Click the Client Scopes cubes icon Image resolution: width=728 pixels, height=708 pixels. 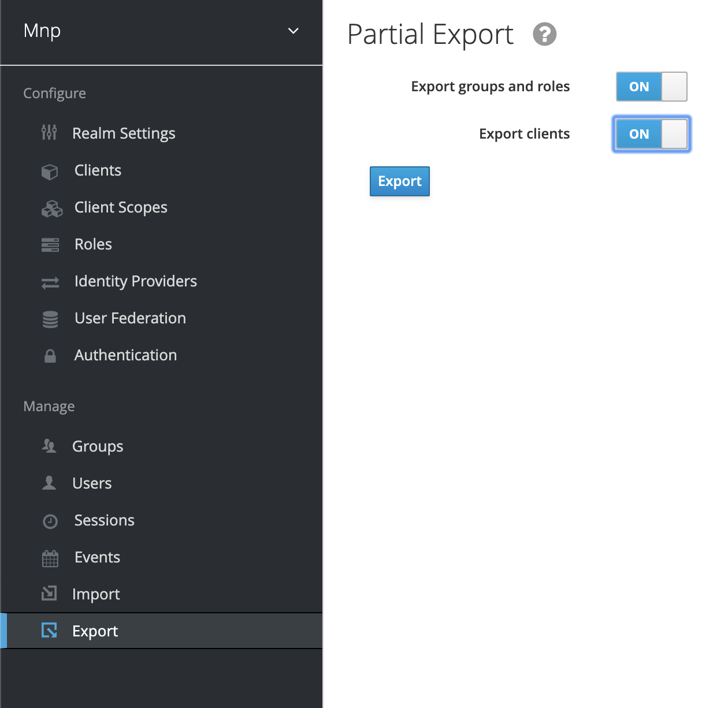coord(51,208)
